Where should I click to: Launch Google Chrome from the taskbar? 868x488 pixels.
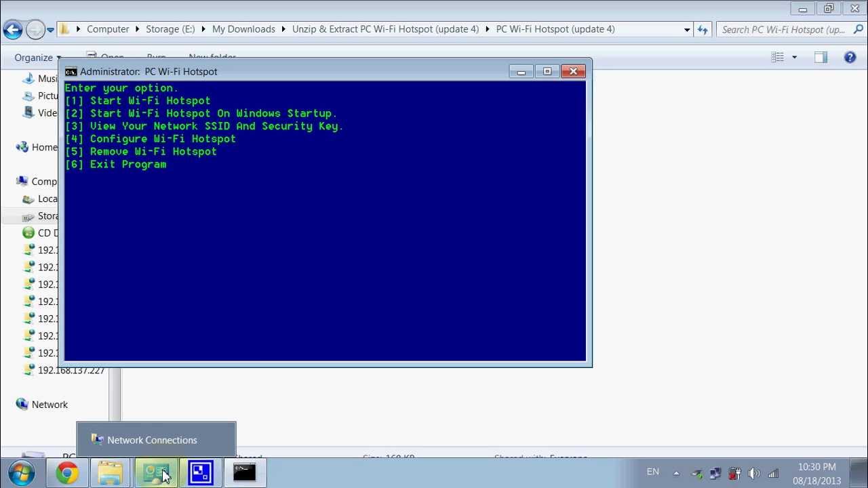(x=66, y=473)
